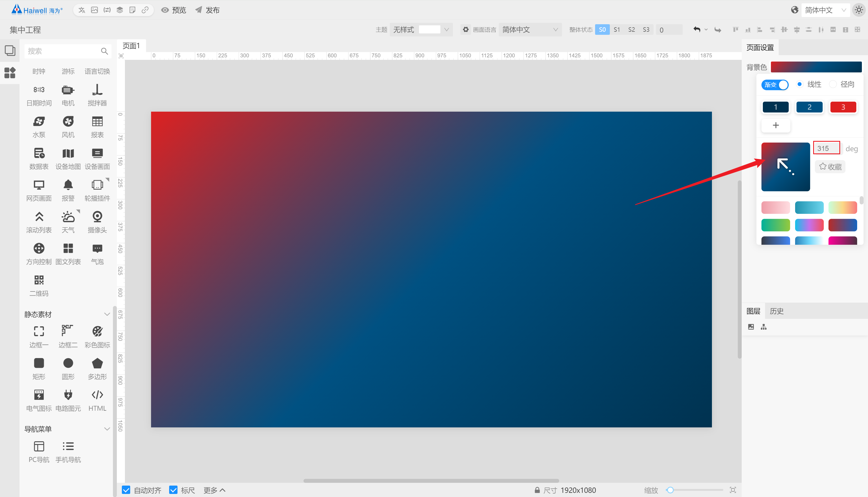
Task: Open the top-right 简体中文 language selector
Action: pos(825,10)
